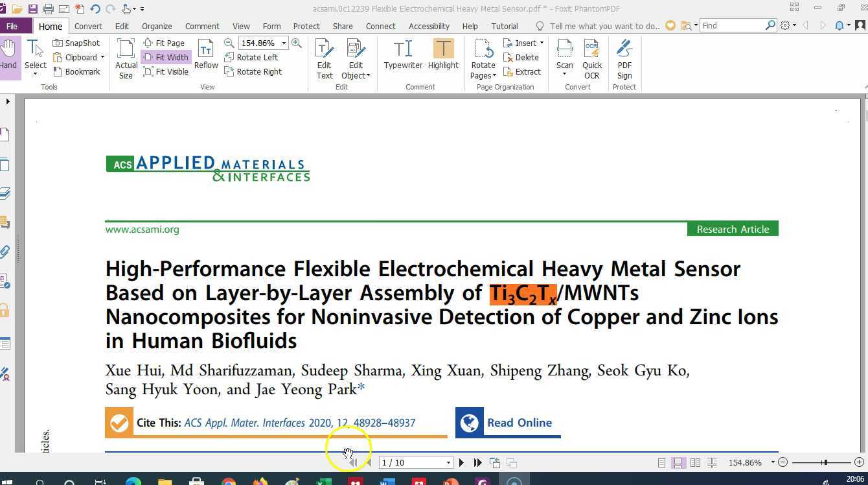Choose the Edit Text tool

click(325, 58)
